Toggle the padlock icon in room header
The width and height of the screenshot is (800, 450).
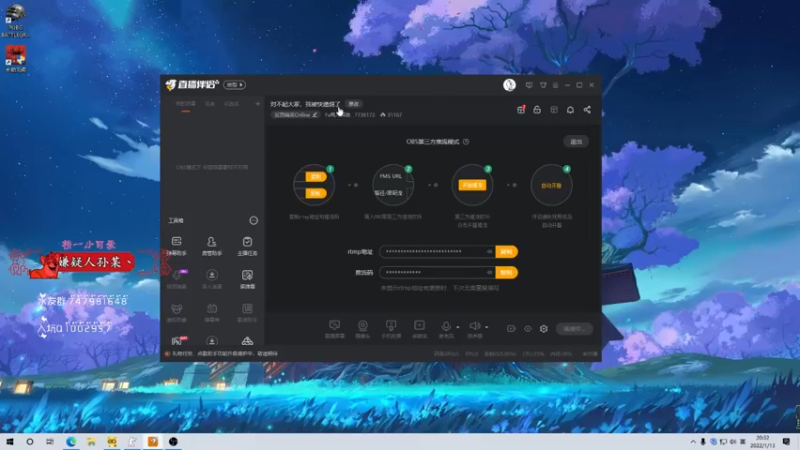point(537,110)
